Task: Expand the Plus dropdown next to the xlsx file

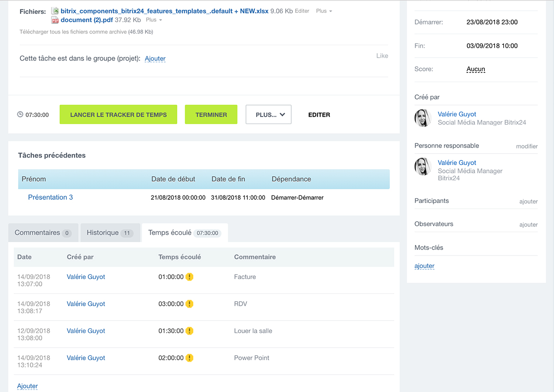Action: click(324, 11)
